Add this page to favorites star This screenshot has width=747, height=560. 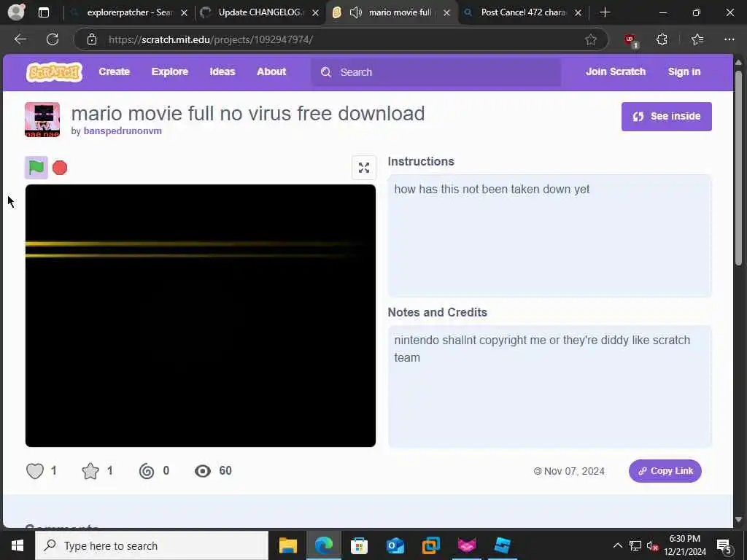coord(591,39)
